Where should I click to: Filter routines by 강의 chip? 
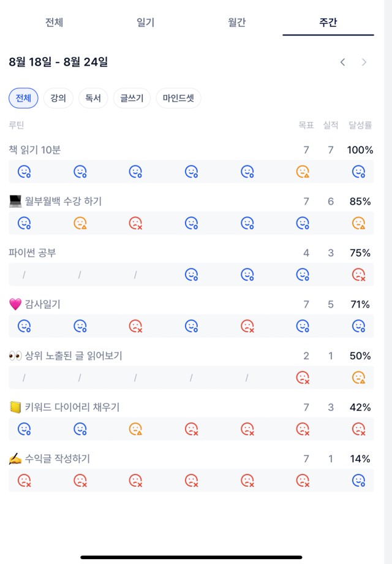(58, 98)
